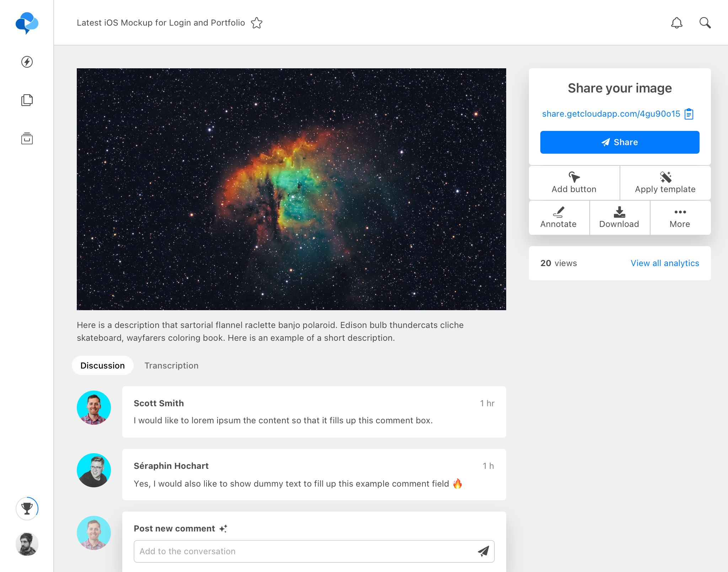Open the notifications bell

pos(676,23)
